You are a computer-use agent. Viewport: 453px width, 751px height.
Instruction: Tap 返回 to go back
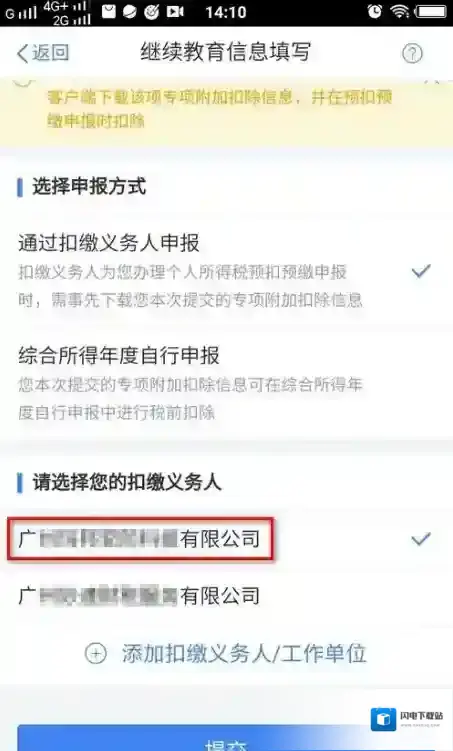50,53
